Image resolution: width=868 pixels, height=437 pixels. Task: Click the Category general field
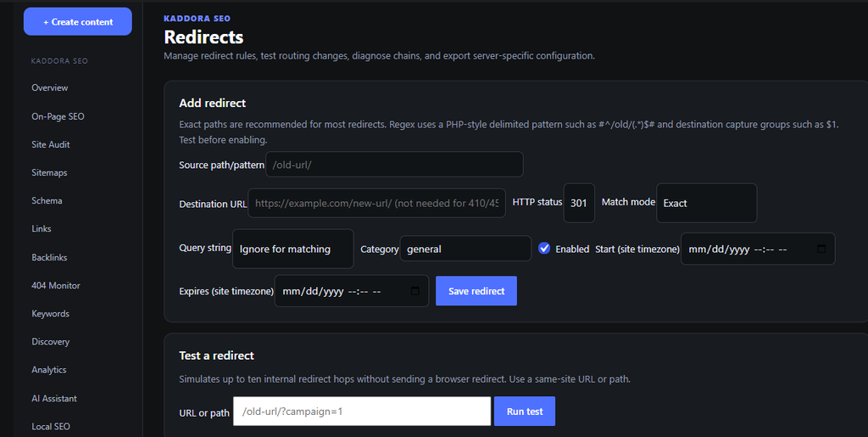[465, 249]
